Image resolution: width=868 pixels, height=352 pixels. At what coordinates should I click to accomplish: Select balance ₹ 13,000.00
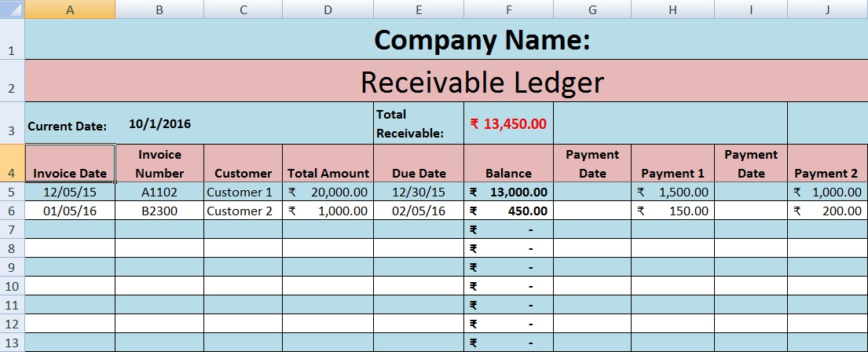click(509, 192)
